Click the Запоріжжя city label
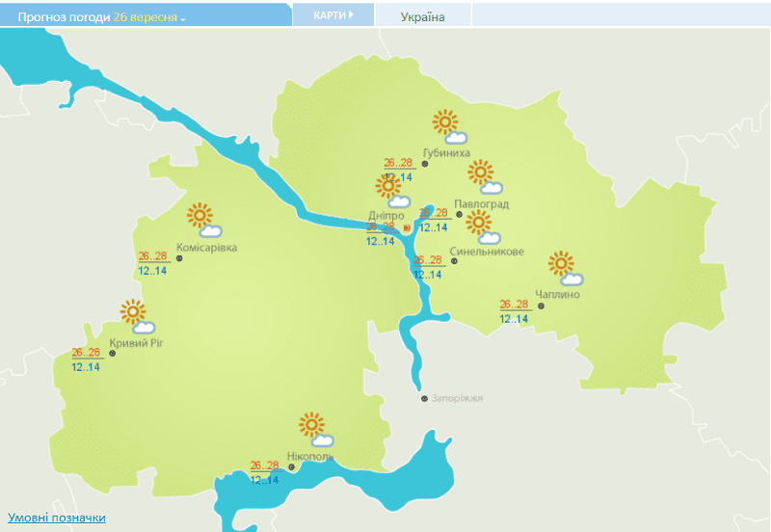Screen dimensions: 771x532 tap(457, 398)
